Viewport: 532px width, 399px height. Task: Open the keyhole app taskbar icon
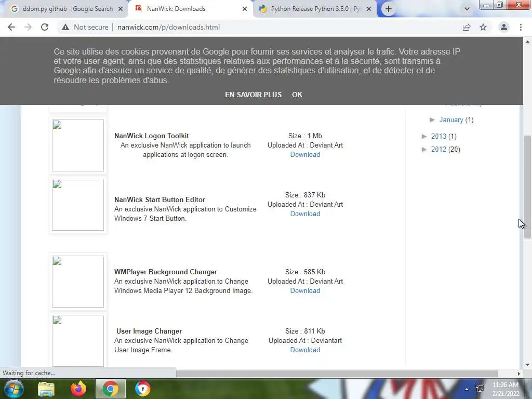coord(142,389)
